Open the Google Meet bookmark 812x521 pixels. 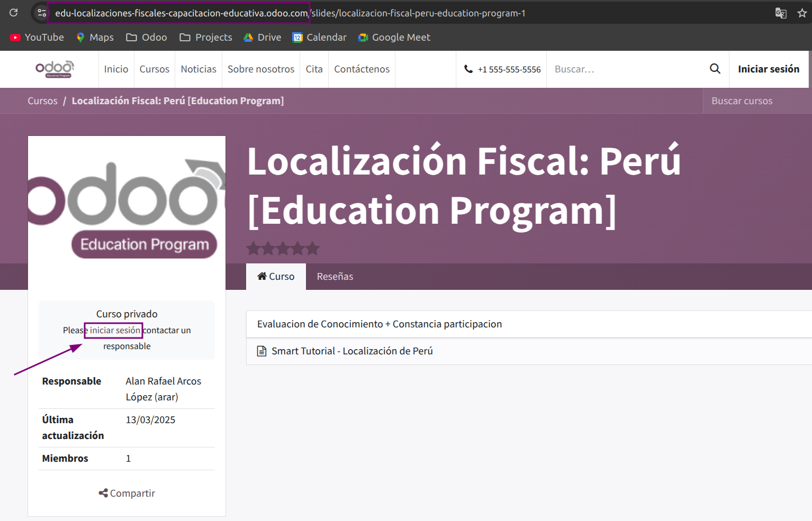point(394,38)
